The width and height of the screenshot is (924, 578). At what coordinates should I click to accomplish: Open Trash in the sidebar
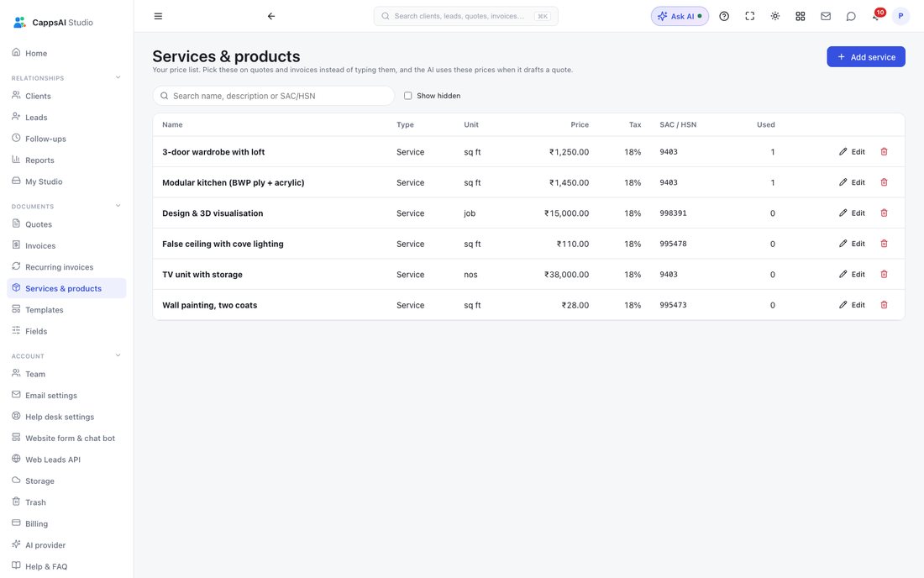(x=66, y=502)
